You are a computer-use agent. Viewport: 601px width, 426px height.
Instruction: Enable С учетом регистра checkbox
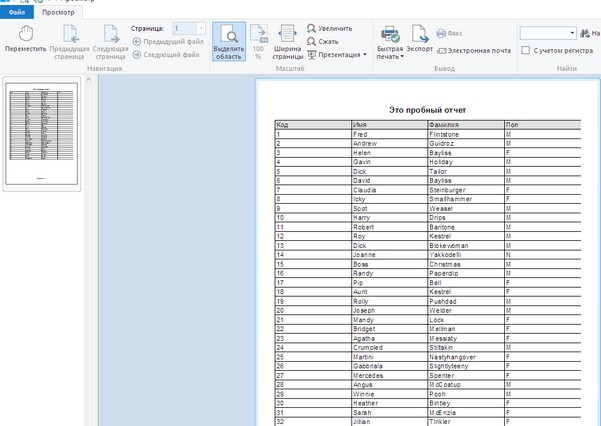point(527,49)
